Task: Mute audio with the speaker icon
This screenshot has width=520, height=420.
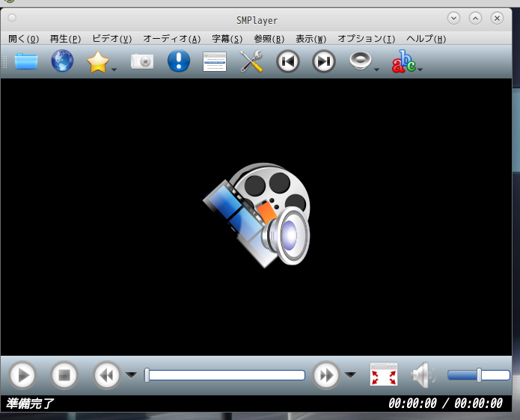Action: (x=423, y=375)
